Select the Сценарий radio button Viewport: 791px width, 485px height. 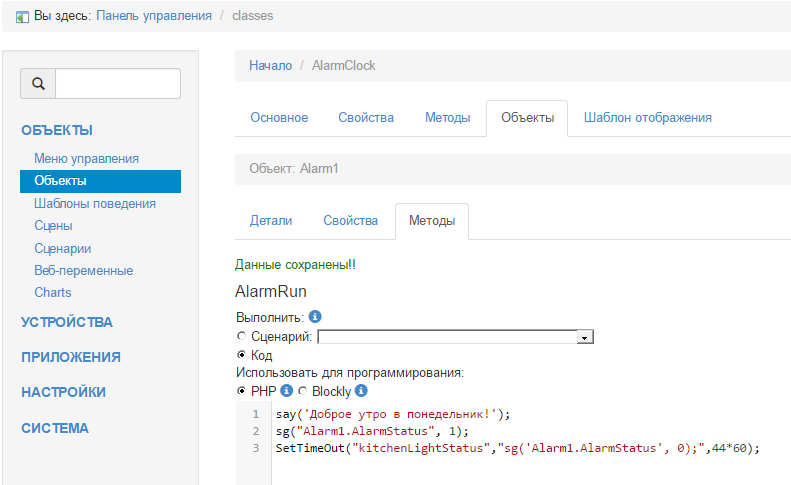[241, 337]
